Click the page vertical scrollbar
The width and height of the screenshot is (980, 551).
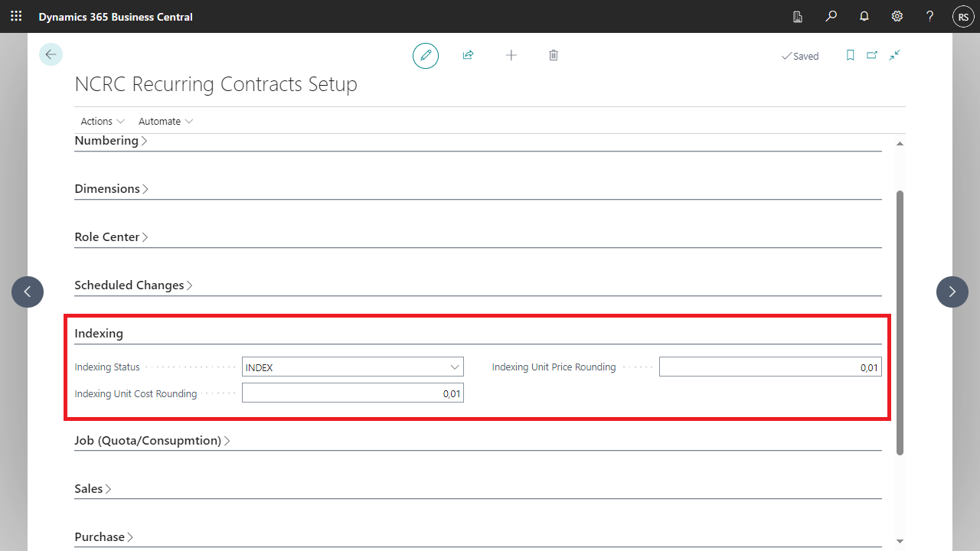900,321
